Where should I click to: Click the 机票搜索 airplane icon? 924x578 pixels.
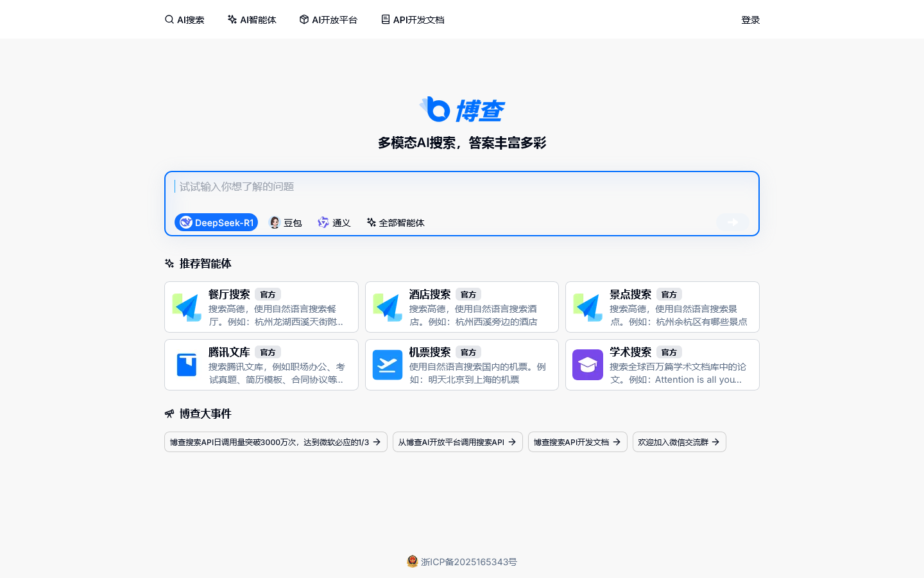[388, 365]
